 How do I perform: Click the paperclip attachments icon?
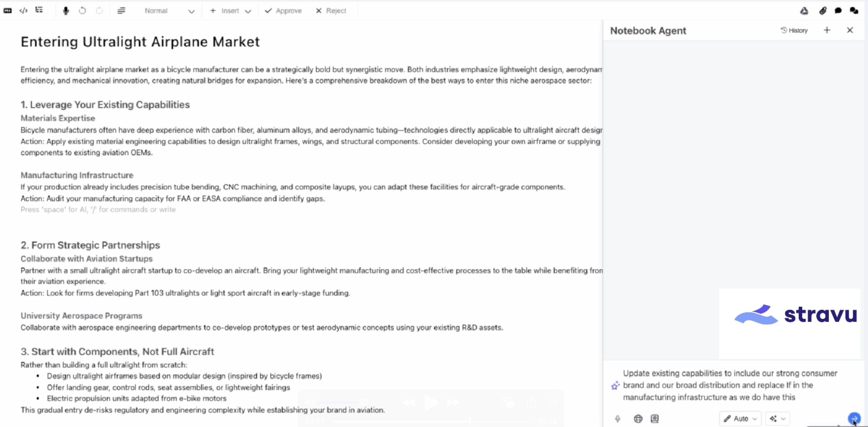[x=823, y=11]
